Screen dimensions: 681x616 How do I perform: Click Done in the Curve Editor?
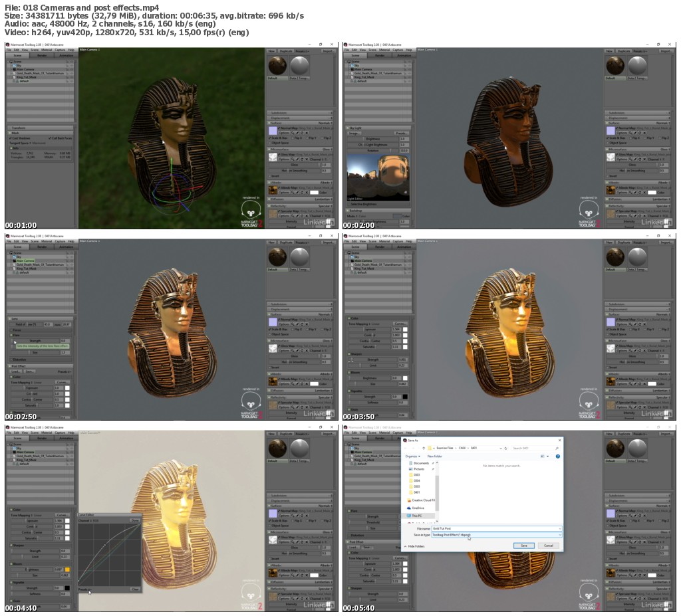pos(134,520)
